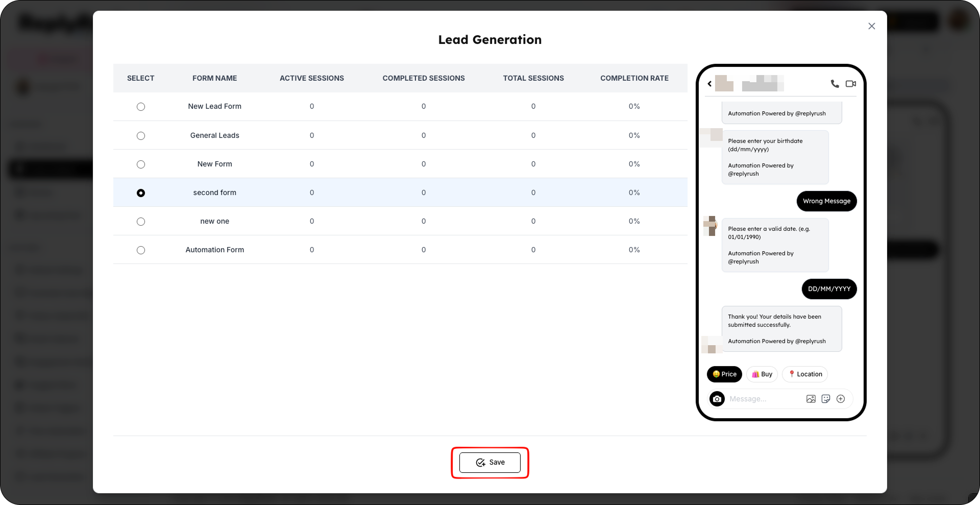Click the image gallery icon in message bar
This screenshot has width=980, height=505.
(811, 399)
